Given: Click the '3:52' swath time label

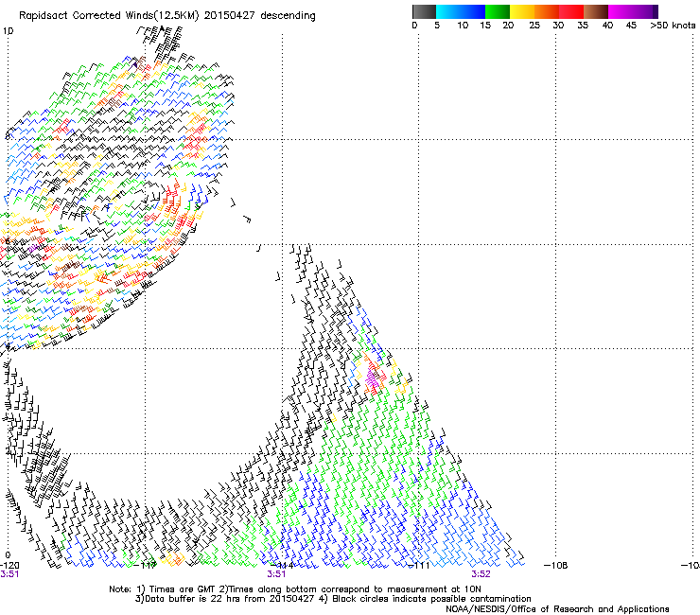Looking at the screenshot, I should coord(481,574).
